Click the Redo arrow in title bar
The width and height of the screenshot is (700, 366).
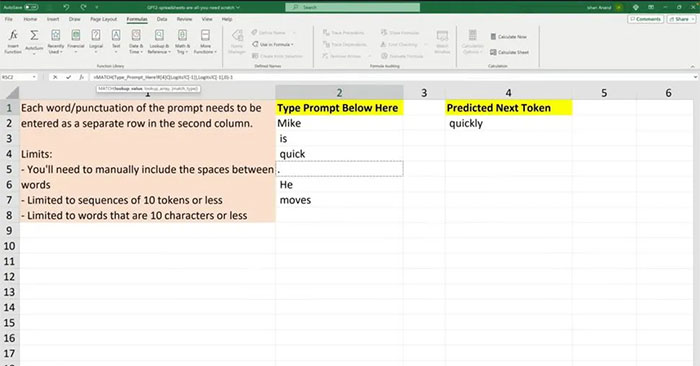click(x=83, y=7)
